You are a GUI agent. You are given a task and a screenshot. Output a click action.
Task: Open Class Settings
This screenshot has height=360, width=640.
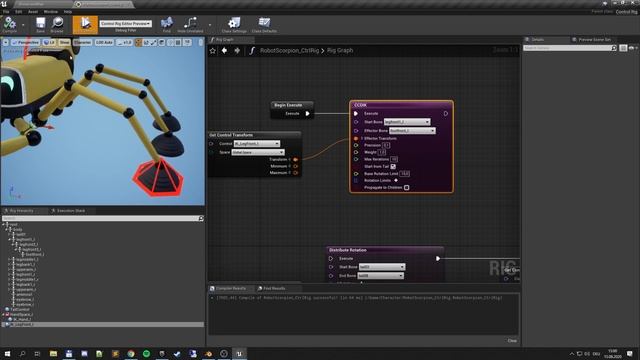pos(234,24)
